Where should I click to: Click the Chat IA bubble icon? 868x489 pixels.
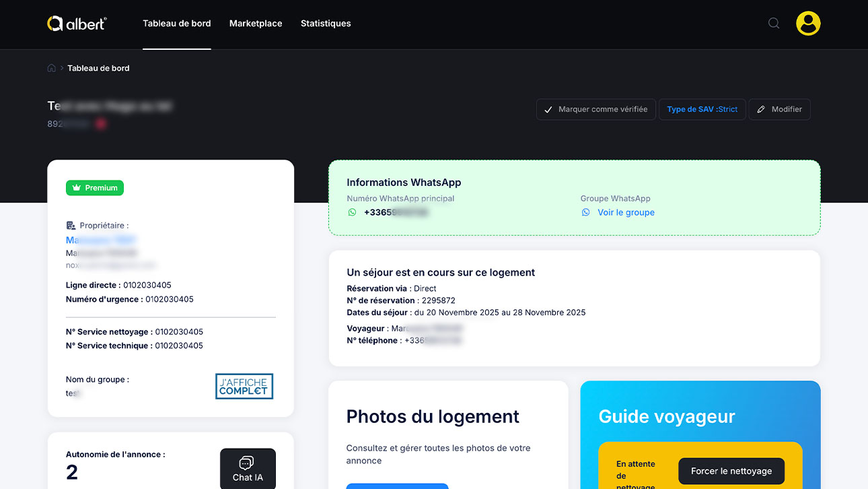point(247,463)
